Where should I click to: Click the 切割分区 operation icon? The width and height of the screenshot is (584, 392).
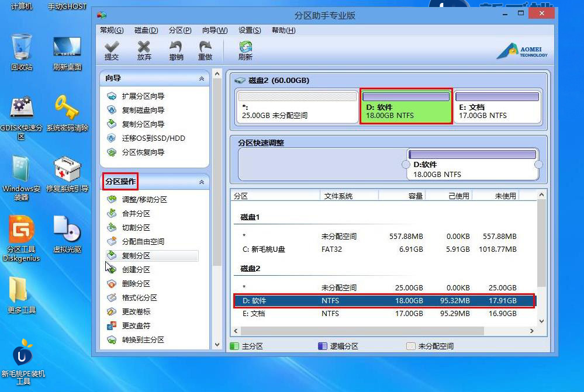pos(112,227)
